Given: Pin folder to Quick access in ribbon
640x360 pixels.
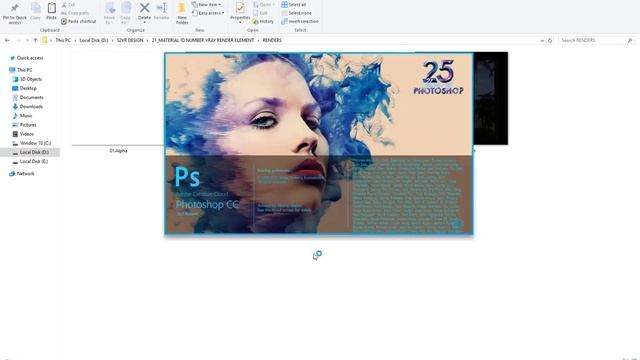Looking at the screenshot, I should [x=15, y=13].
